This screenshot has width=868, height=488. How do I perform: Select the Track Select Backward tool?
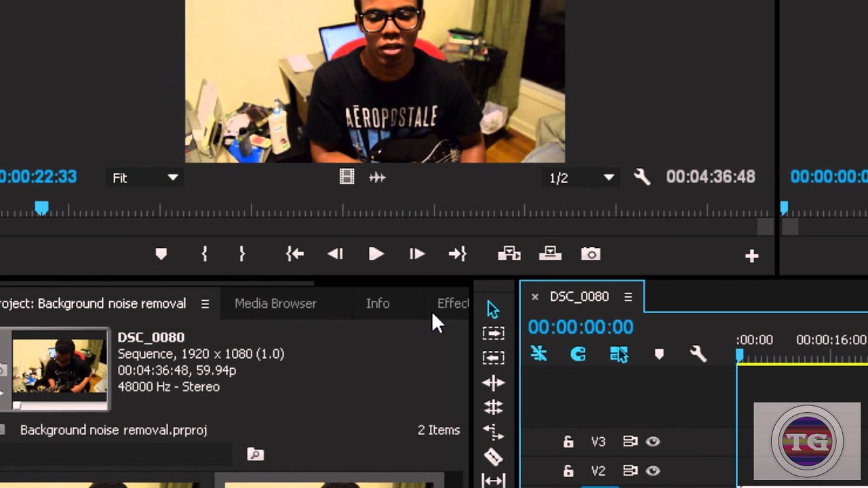[x=493, y=357]
